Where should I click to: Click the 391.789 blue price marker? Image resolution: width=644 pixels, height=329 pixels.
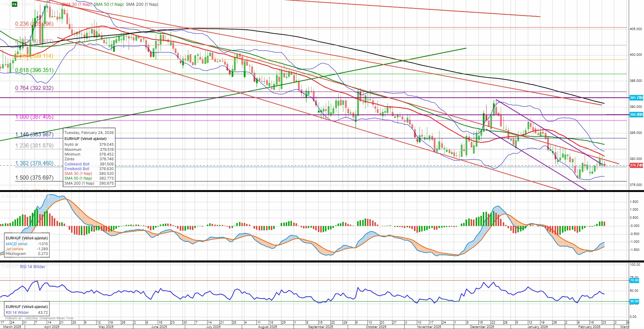[x=636, y=98]
